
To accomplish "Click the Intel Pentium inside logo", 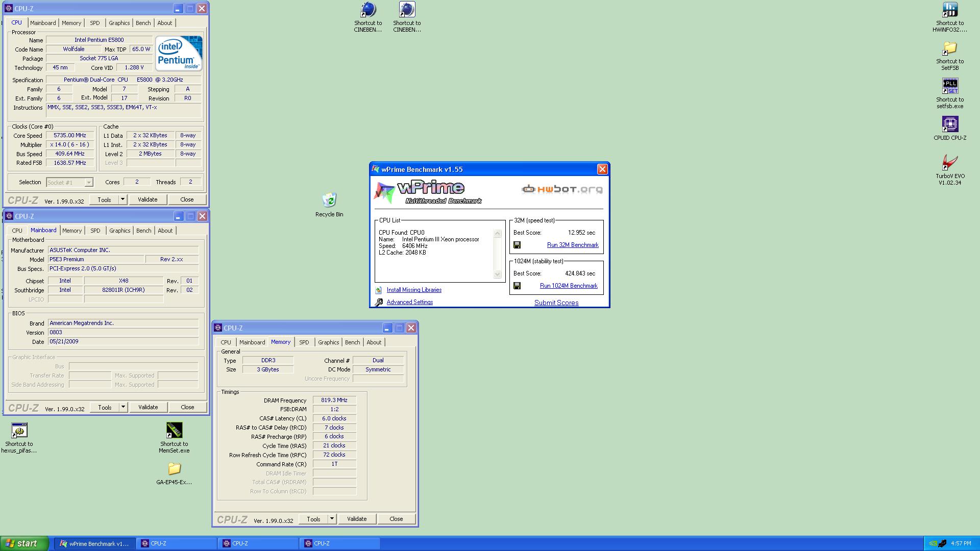I will click(179, 53).
